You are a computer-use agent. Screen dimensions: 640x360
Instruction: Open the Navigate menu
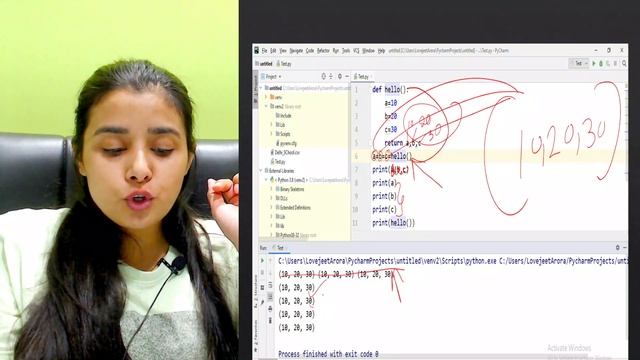click(296, 51)
